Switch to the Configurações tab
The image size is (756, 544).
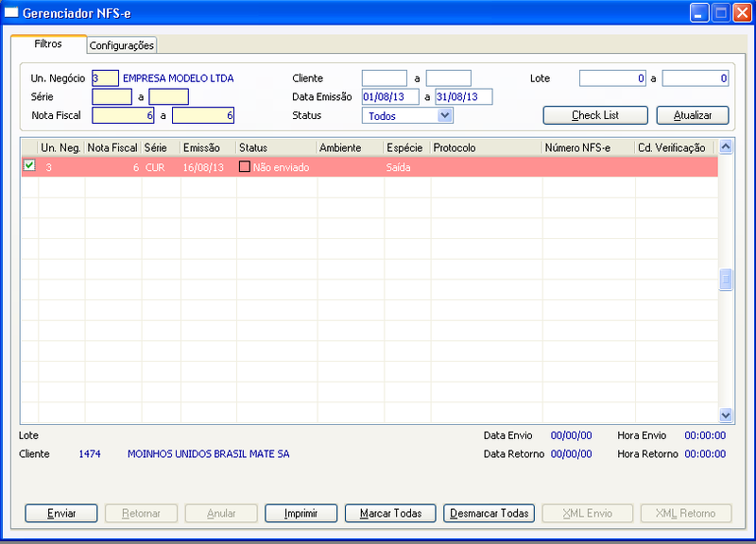[122, 45]
